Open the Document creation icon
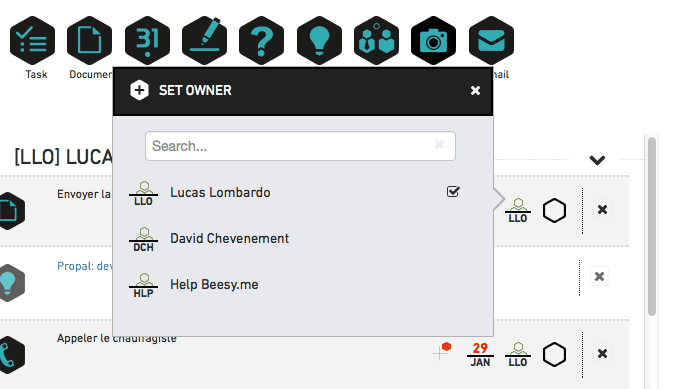 [x=90, y=41]
